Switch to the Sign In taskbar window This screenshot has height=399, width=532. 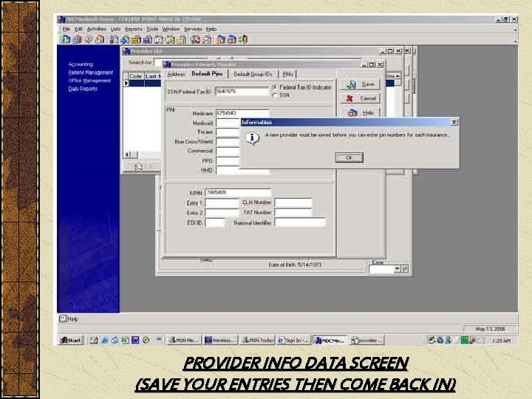pyautogui.click(x=293, y=340)
